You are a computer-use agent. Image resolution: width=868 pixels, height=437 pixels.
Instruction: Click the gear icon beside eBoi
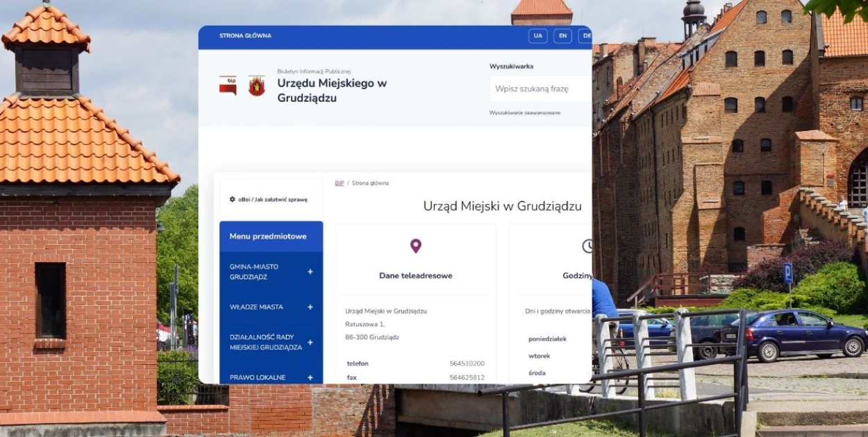[x=233, y=199]
